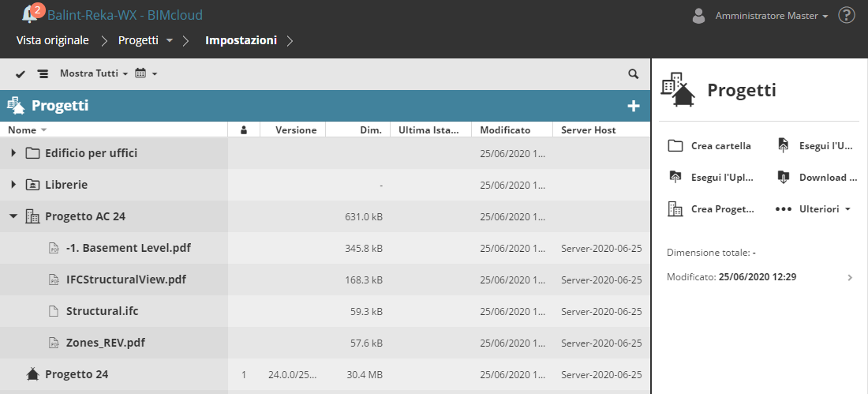Open the notifications bell icon
The width and height of the screenshot is (868, 394).
pos(30,14)
